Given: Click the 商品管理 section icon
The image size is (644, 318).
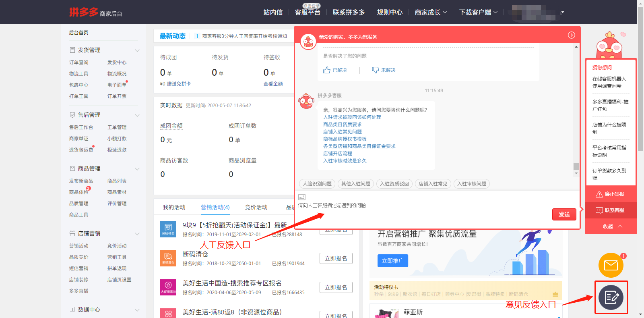Looking at the screenshot, I should tap(72, 168).
